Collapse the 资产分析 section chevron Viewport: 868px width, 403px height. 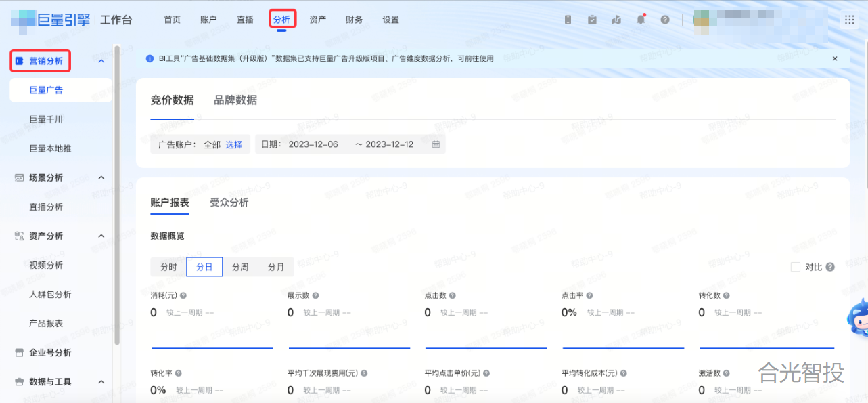click(101, 236)
